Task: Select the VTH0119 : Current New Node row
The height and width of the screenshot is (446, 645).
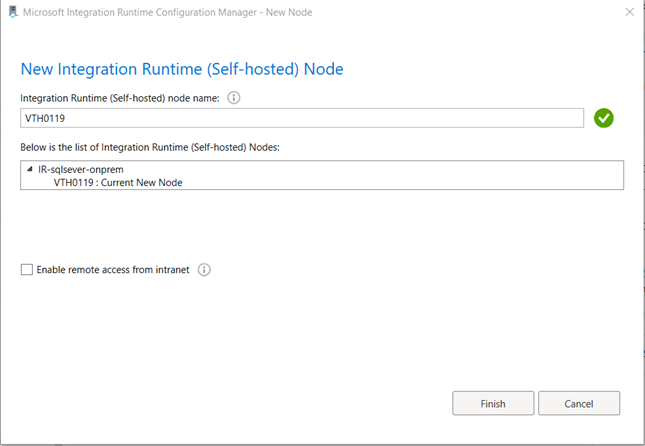Action: (x=118, y=183)
